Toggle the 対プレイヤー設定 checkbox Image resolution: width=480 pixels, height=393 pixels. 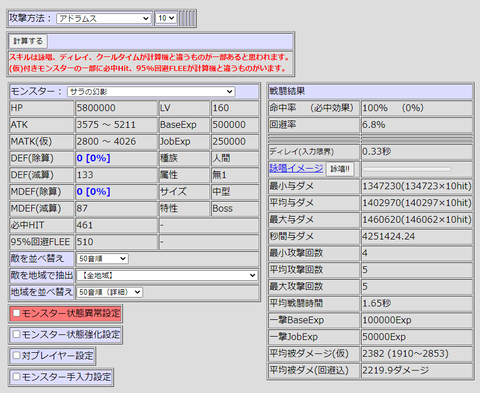pos(16,355)
